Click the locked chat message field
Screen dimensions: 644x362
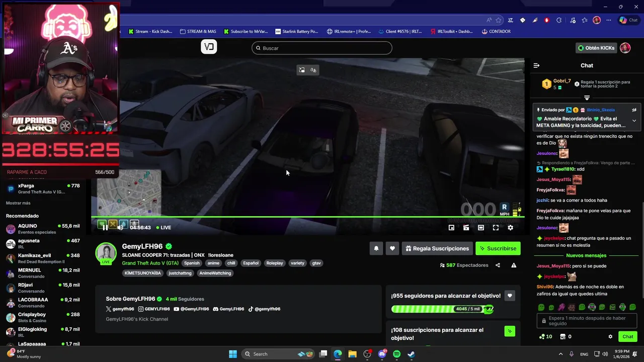587,321
